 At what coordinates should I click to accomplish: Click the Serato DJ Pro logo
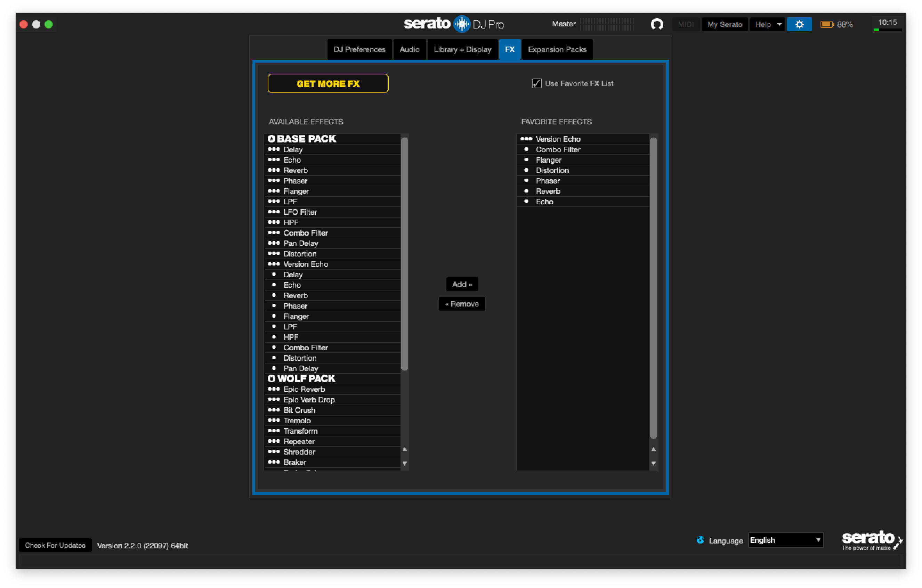click(x=454, y=24)
